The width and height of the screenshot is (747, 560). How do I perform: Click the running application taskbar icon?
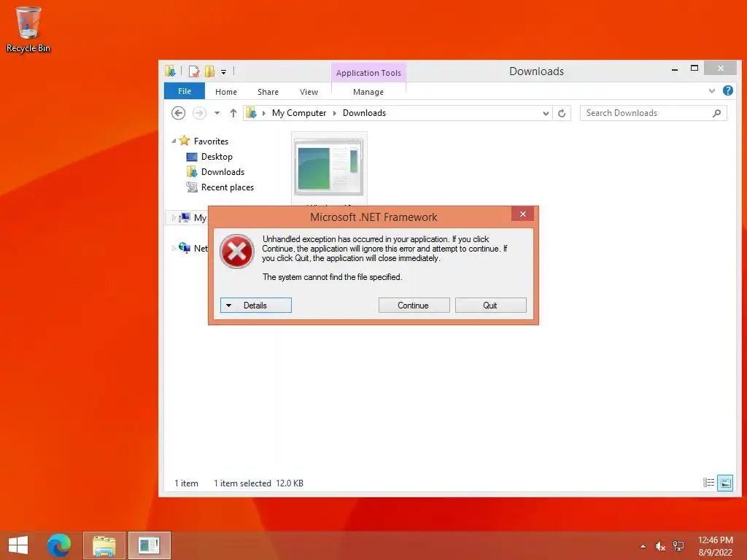[x=149, y=545]
